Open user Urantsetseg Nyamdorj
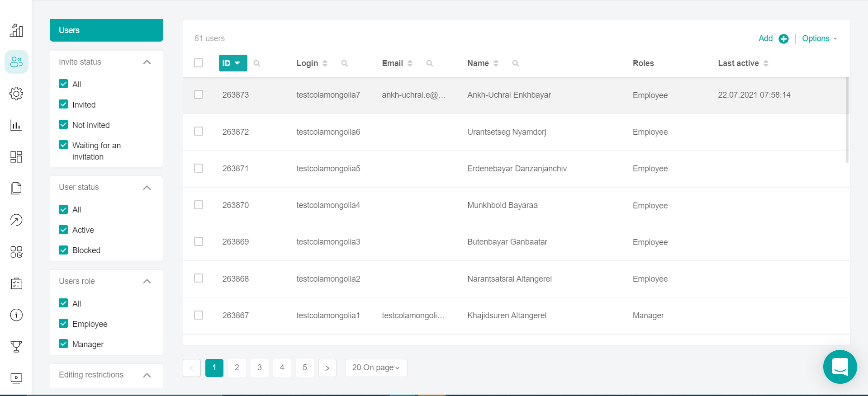Screen dimensions: 868x396 click(507, 132)
